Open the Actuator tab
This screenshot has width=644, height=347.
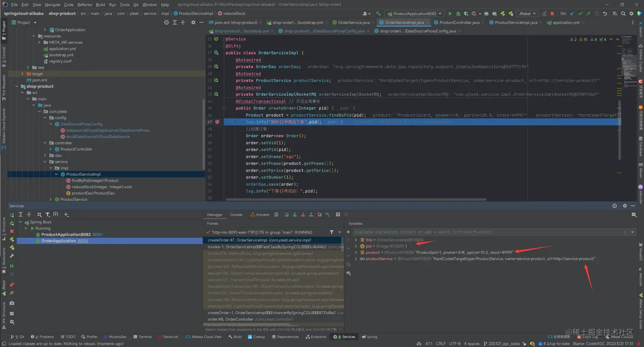tap(260, 215)
